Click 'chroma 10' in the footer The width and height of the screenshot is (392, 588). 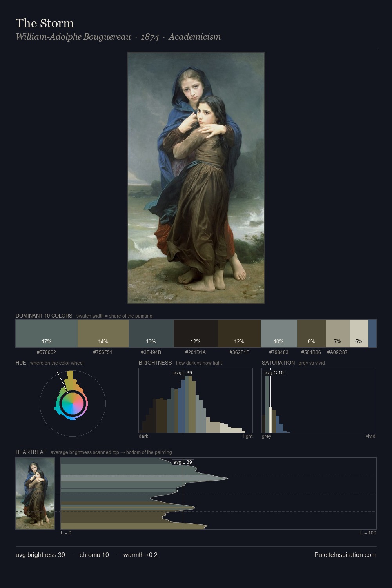(94, 555)
